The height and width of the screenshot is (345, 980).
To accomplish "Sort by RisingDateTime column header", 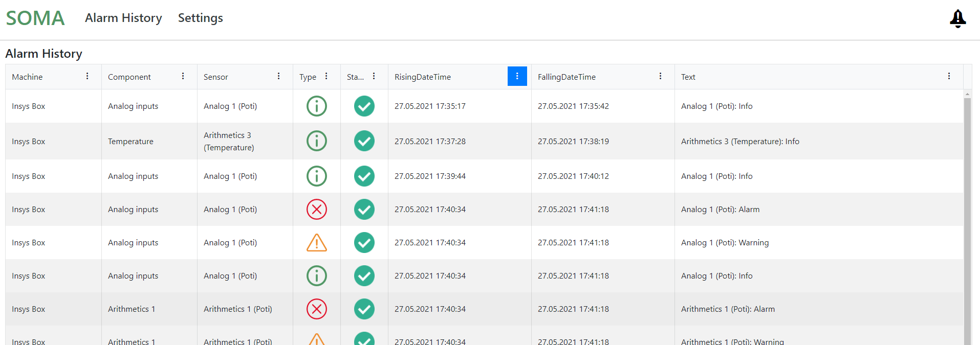I will pos(422,77).
